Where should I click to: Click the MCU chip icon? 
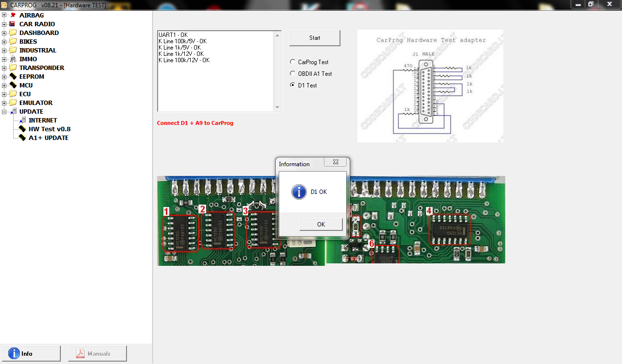(x=13, y=85)
